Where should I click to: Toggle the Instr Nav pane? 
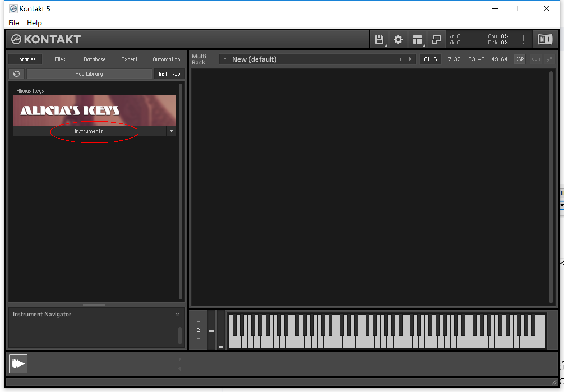tap(169, 74)
